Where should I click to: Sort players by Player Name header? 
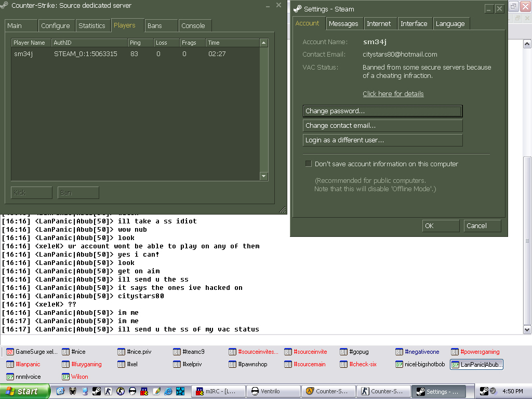31,43
